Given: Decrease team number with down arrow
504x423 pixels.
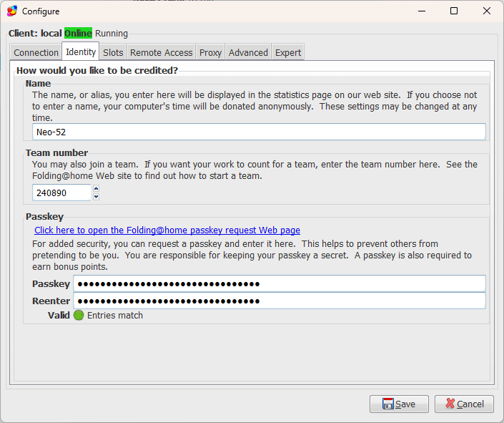Looking at the screenshot, I should click(96, 197).
